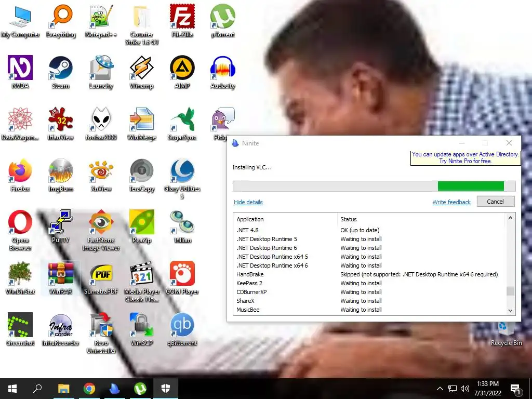
Task: Select the WinDirStat desktop icon
Action: [x=20, y=278]
